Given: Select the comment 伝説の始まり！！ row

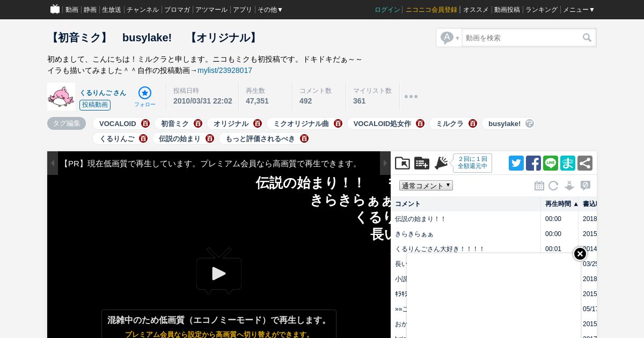Looking at the screenshot, I should click(x=494, y=219).
